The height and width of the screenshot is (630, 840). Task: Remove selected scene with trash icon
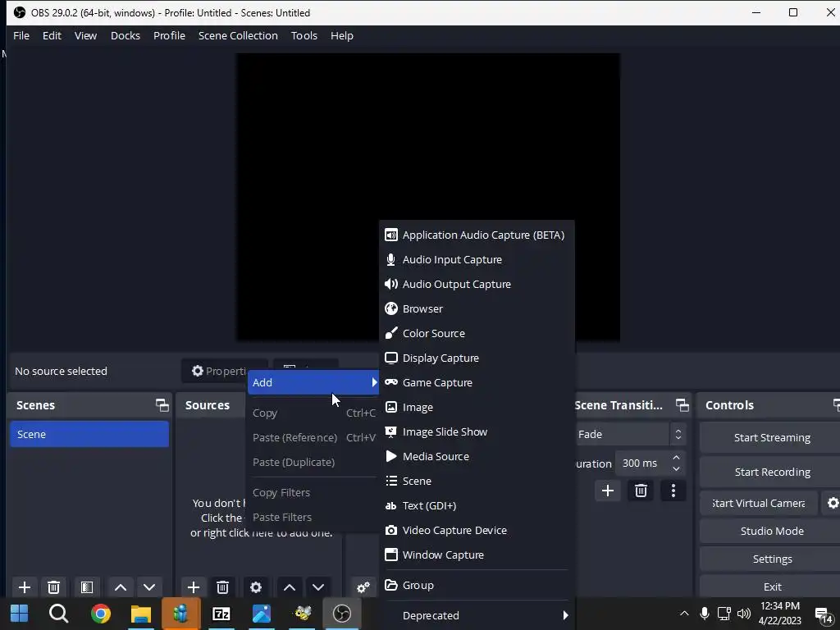point(53,587)
